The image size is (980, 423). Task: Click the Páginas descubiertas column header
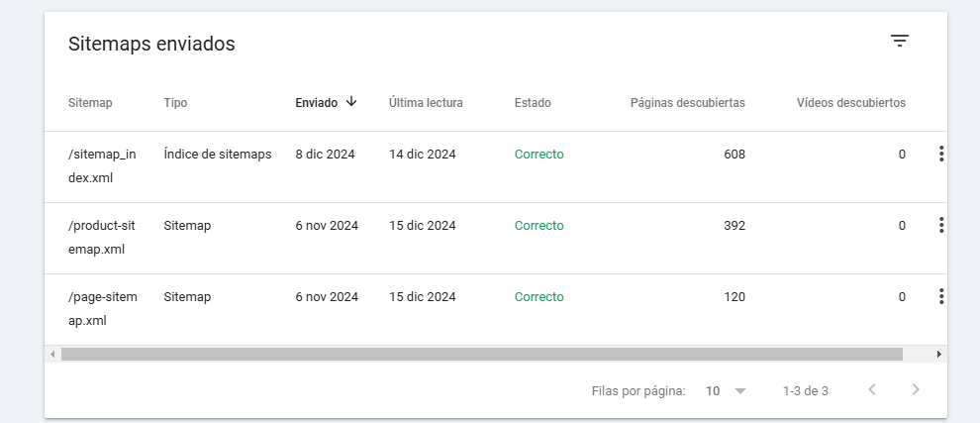point(687,103)
